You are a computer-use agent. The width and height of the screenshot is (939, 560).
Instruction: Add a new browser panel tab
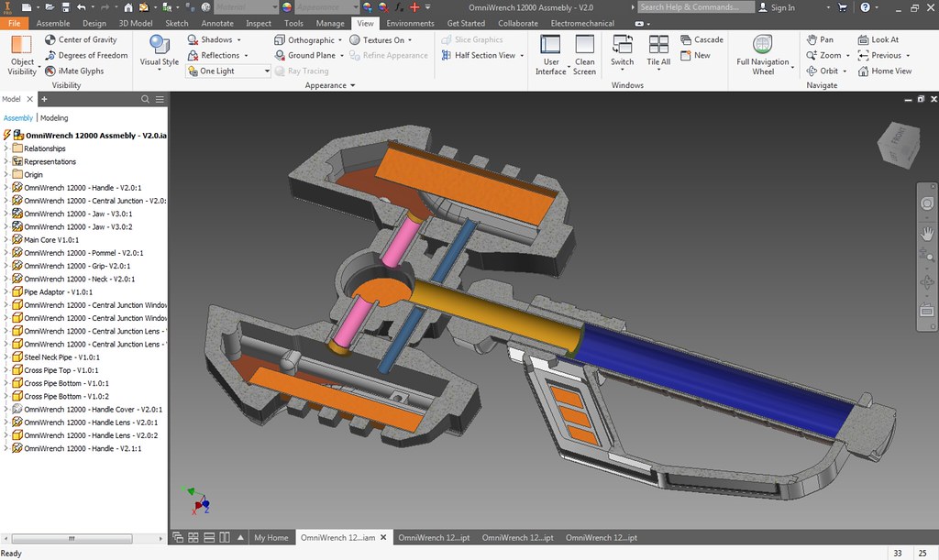[44, 99]
